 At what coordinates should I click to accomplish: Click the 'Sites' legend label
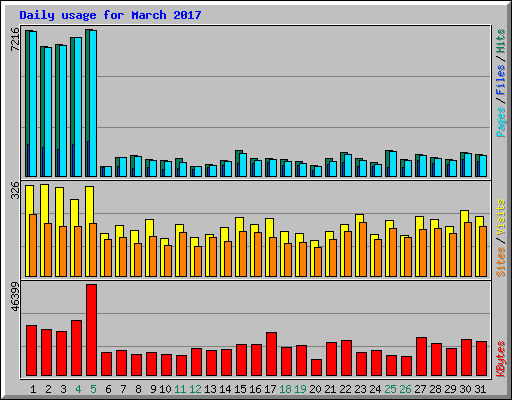click(501, 262)
